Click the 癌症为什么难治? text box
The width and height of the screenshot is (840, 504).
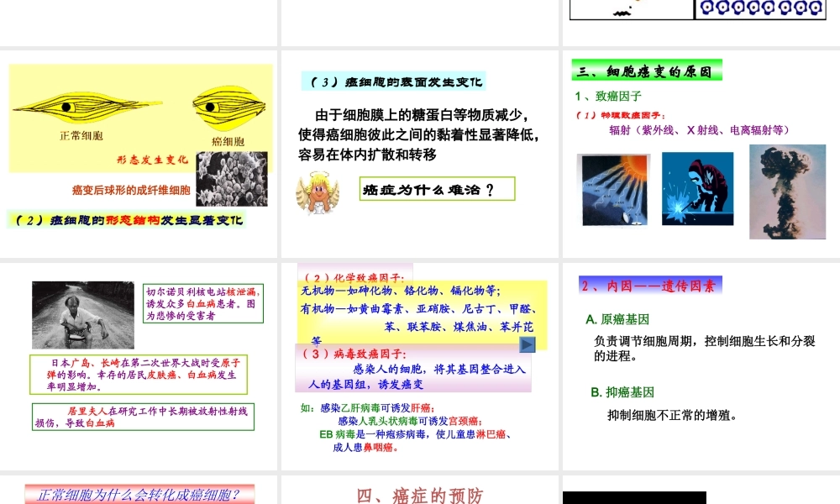437,189
